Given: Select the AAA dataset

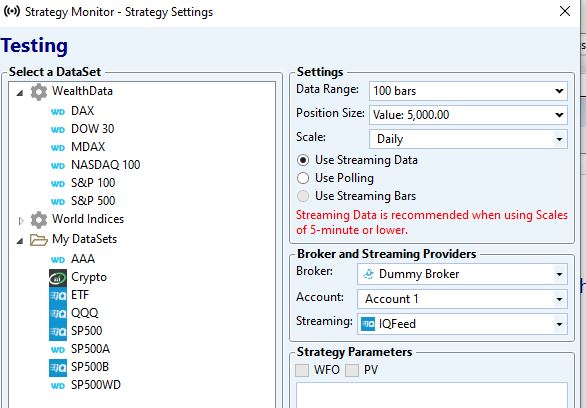Looking at the screenshot, I should [83, 259].
